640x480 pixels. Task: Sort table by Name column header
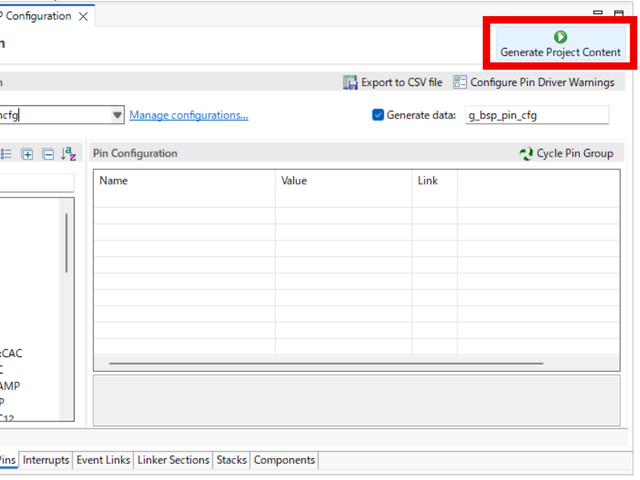click(x=184, y=181)
